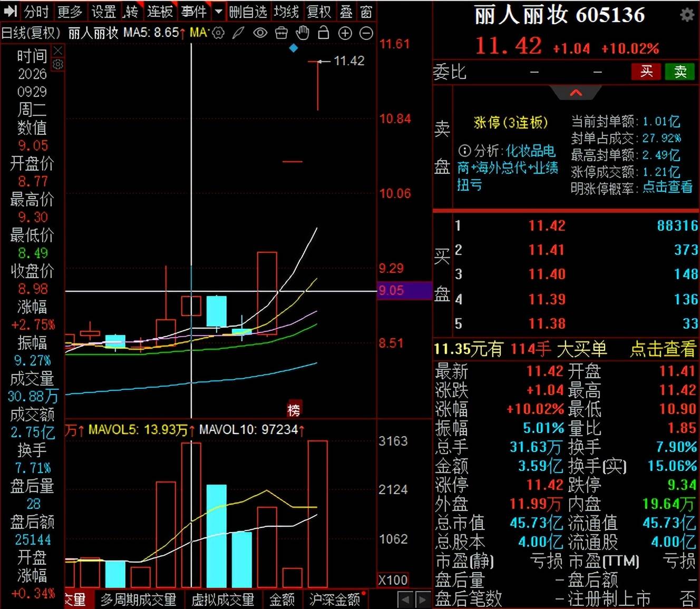
Task: Switch to 分时 intraday view
Action: click(x=36, y=11)
